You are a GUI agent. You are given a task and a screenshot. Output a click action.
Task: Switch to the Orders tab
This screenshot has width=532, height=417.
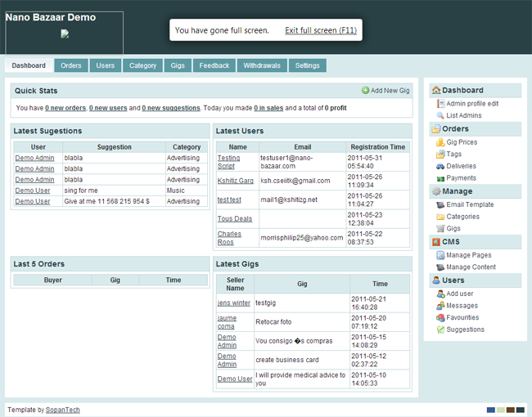[71, 65]
